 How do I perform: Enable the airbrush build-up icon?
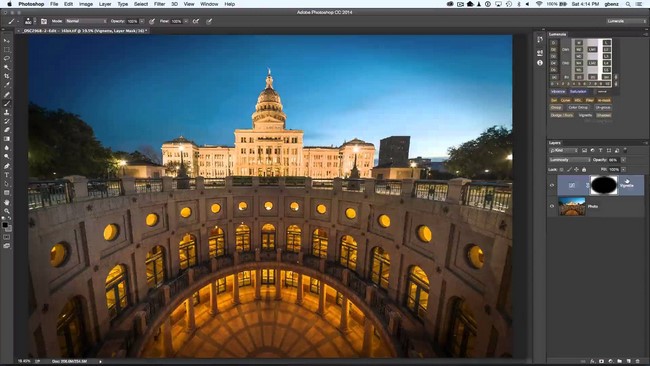click(196, 21)
